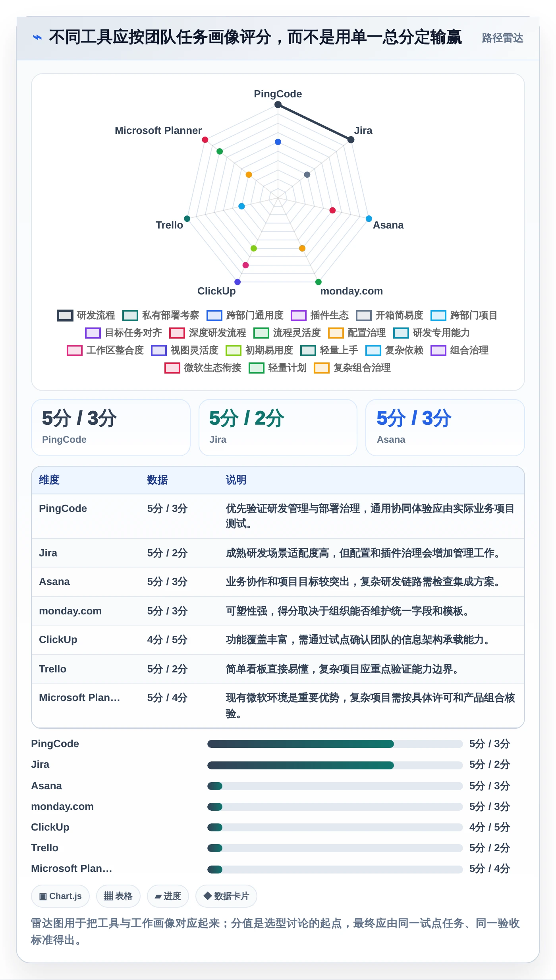Select the teal point at the Trello vertex
Screen dimensions: 556x980
coord(187,219)
